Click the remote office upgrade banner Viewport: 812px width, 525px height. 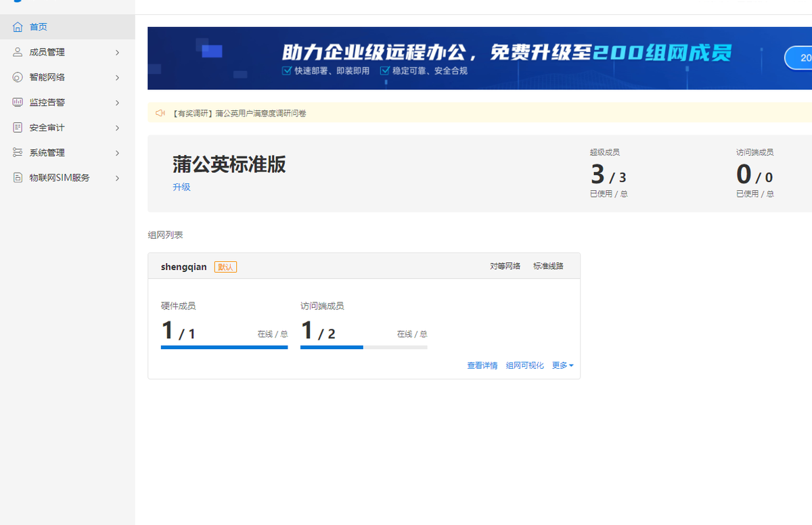tap(480, 58)
